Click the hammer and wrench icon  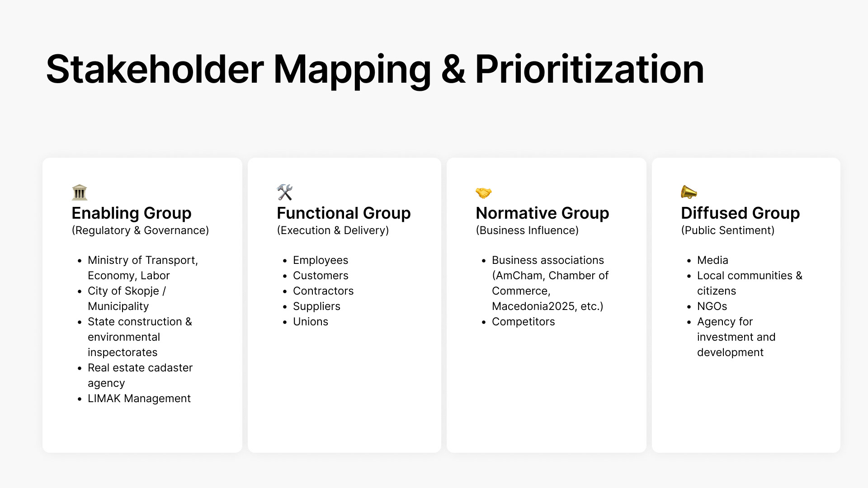[x=285, y=192]
